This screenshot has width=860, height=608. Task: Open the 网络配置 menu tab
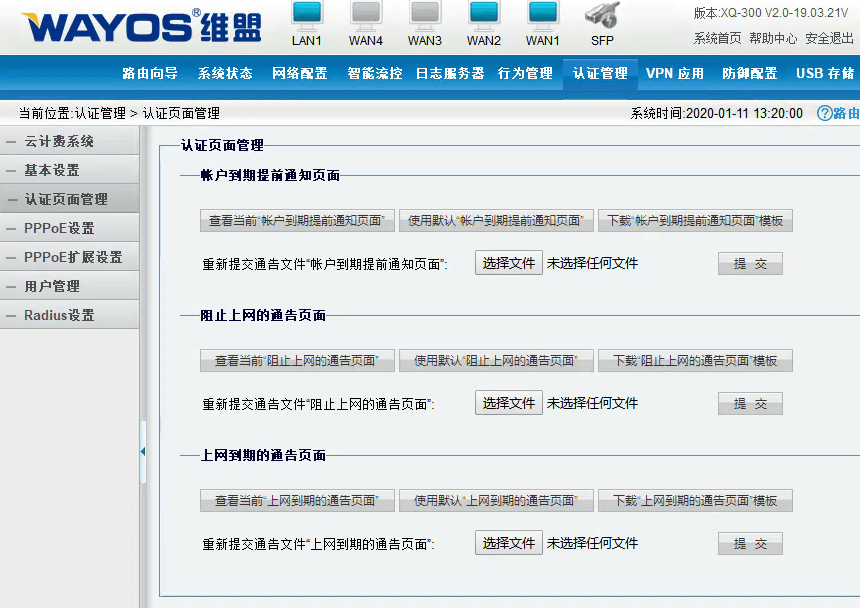300,73
